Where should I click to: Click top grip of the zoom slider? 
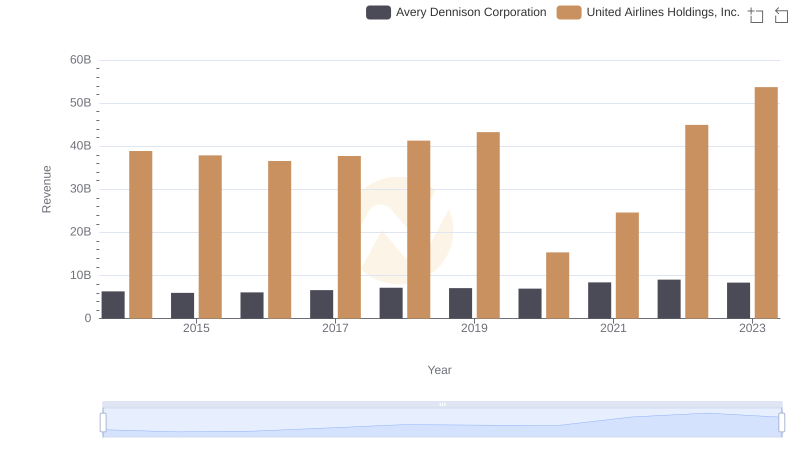click(x=442, y=404)
